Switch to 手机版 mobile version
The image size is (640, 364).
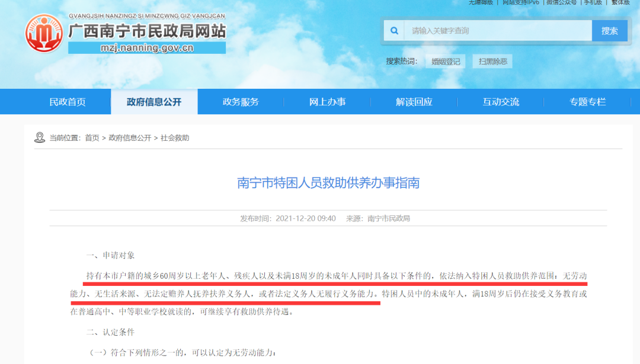pos(593,2)
